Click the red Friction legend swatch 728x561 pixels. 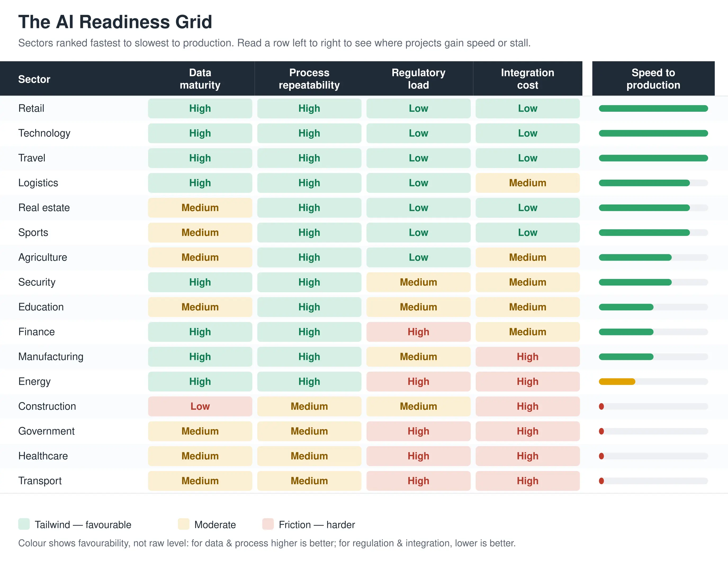(x=268, y=524)
